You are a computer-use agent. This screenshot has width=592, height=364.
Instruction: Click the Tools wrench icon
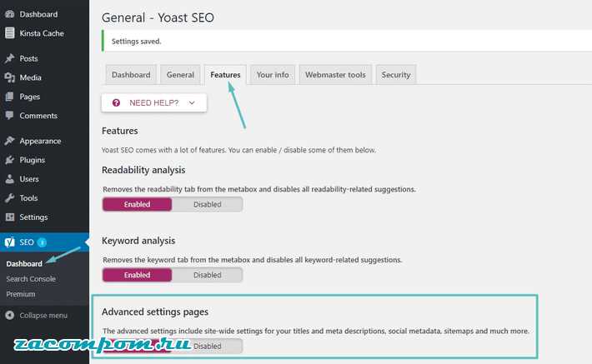pyautogui.click(x=10, y=198)
